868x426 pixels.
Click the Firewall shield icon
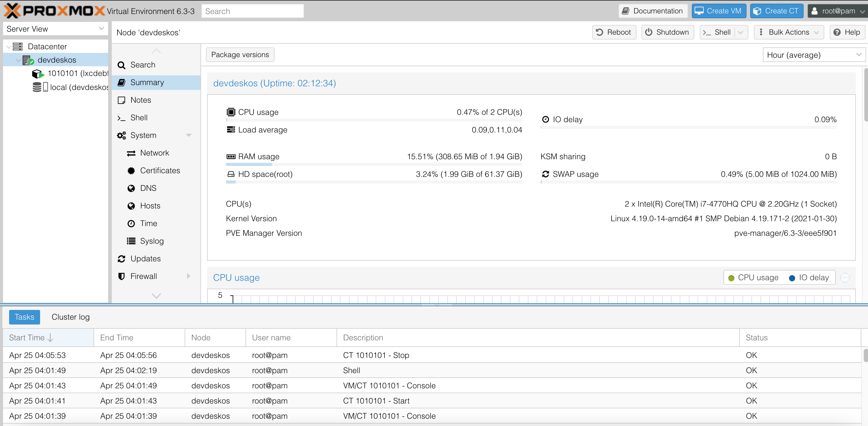click(x=121, y=277)
